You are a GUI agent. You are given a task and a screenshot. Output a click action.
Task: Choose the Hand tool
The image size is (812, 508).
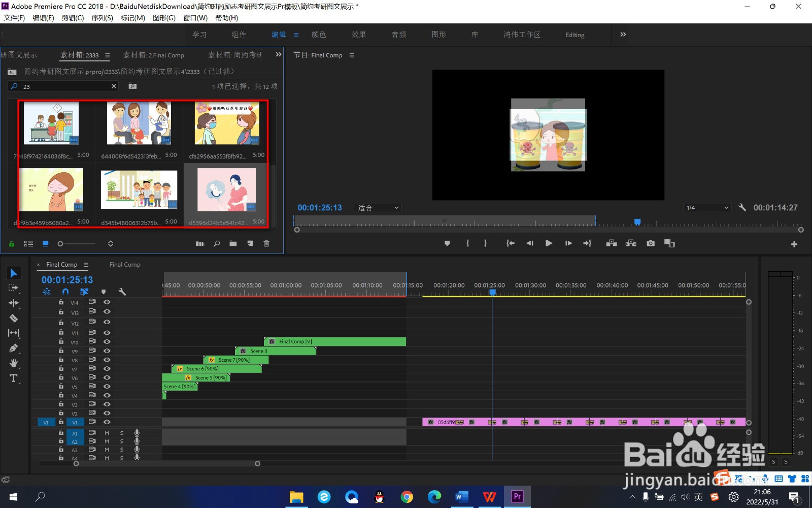click(x=14, y=363)
